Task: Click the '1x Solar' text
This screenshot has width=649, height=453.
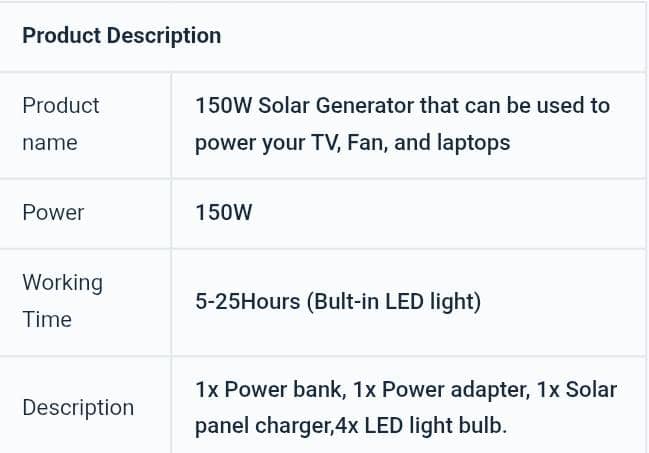Action: point(577,390)
